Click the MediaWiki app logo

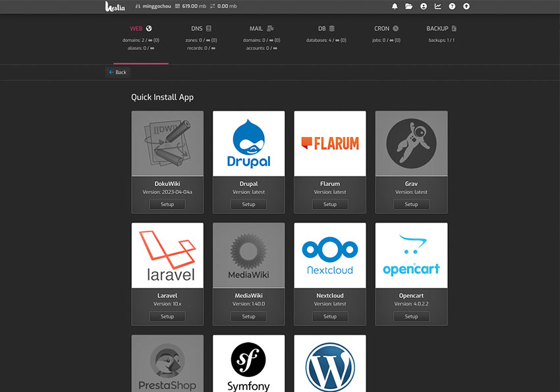point(248,256)
